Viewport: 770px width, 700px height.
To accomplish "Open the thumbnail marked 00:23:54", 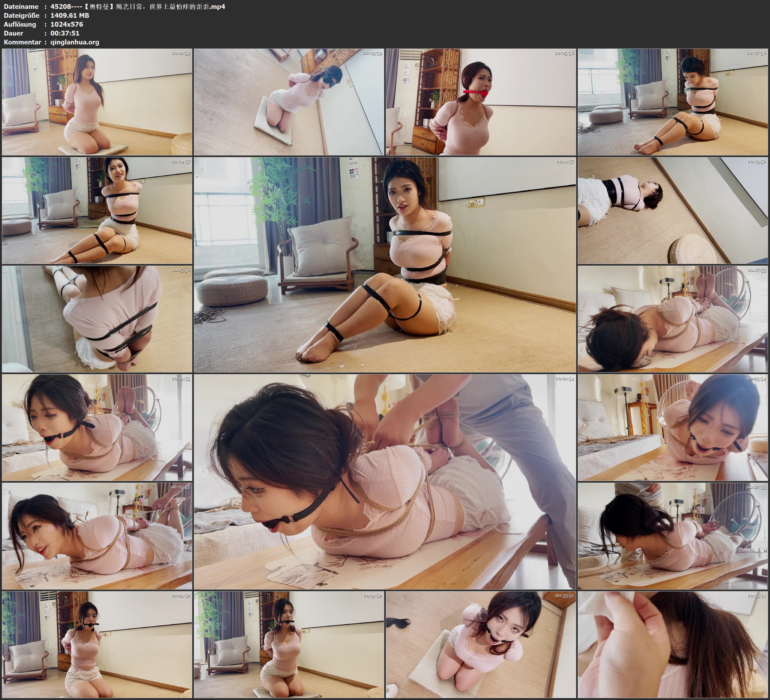I will (672, 427).
